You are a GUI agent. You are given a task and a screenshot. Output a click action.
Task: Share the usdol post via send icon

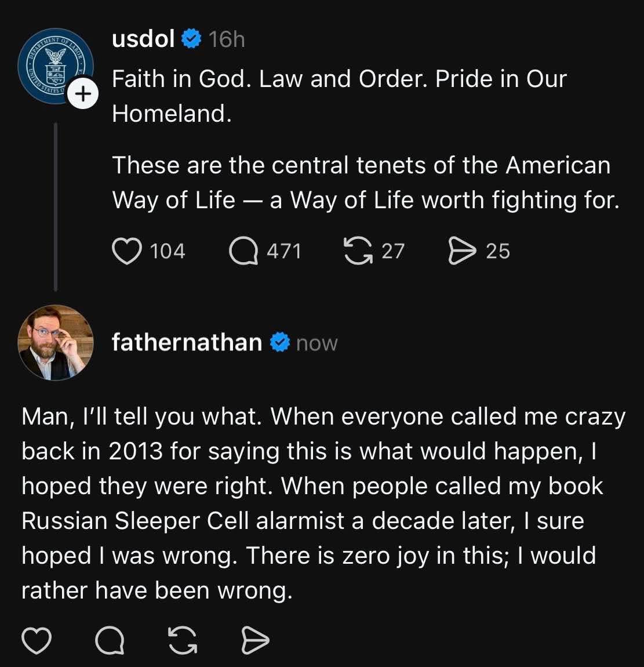coord(462,251)
